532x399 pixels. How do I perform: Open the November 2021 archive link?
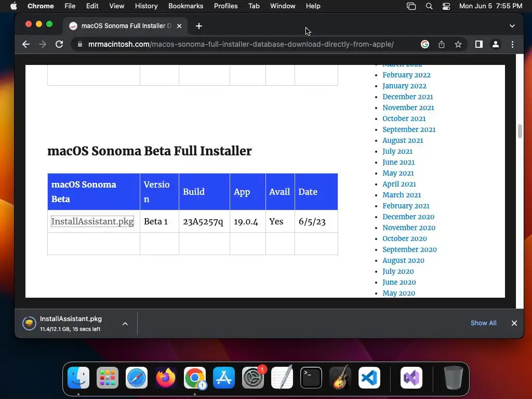(x=408, y=108)
